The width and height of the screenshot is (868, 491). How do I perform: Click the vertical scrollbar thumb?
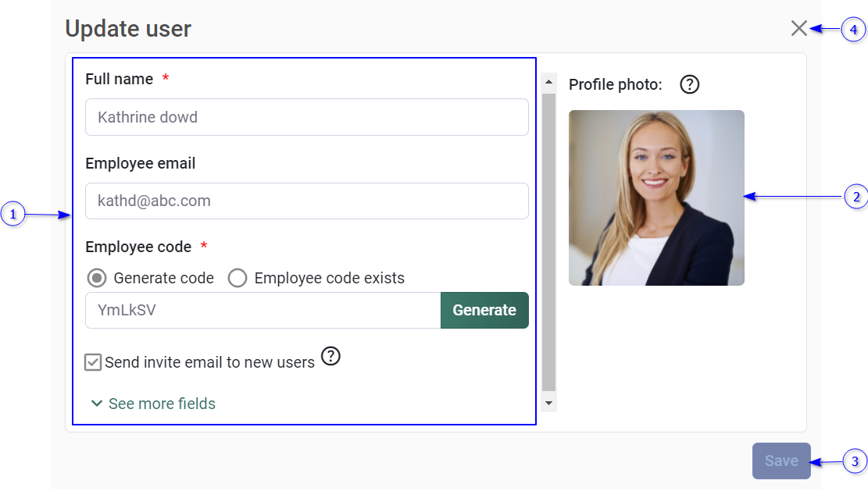(x=548, y=242)
